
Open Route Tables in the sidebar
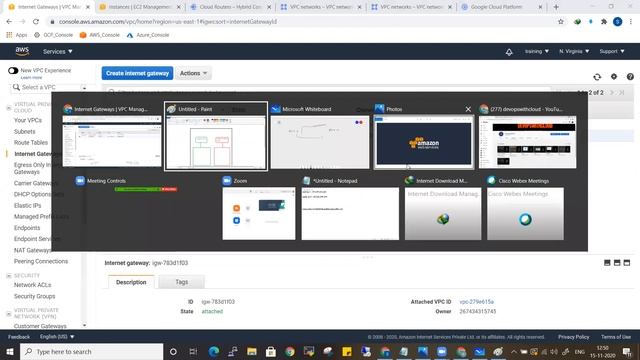coord(31,142)
